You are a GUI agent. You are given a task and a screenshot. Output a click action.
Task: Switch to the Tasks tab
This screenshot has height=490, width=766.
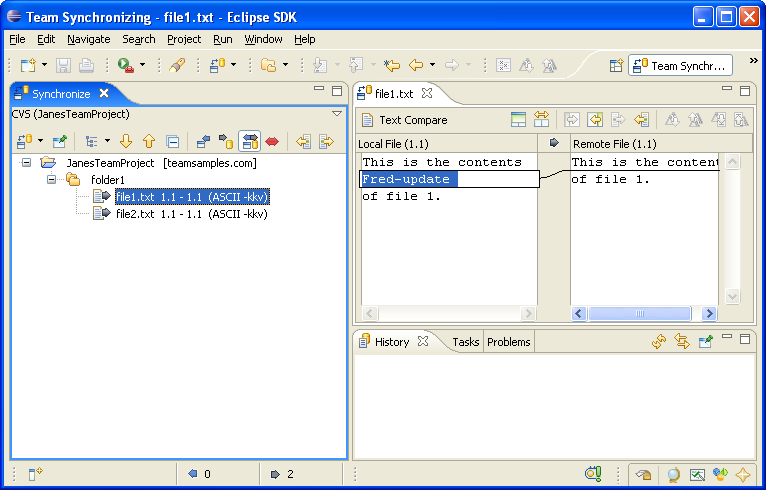click(466, 342)
